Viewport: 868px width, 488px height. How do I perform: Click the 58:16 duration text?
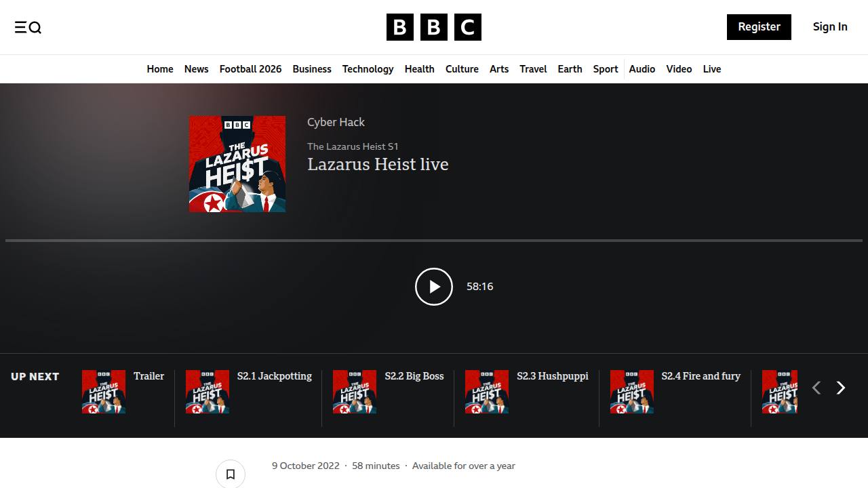point(480,287)
